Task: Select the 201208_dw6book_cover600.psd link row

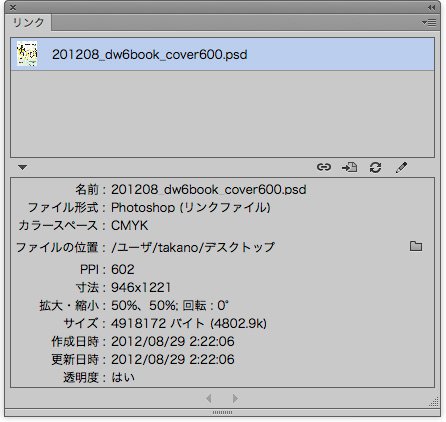Action: [x=223, y=54]
